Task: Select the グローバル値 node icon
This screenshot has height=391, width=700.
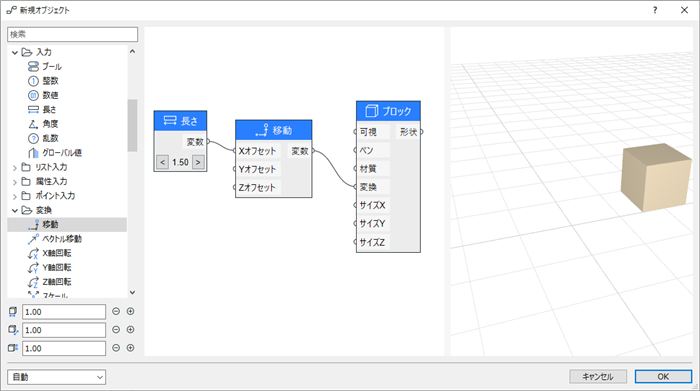Action: 33,153
